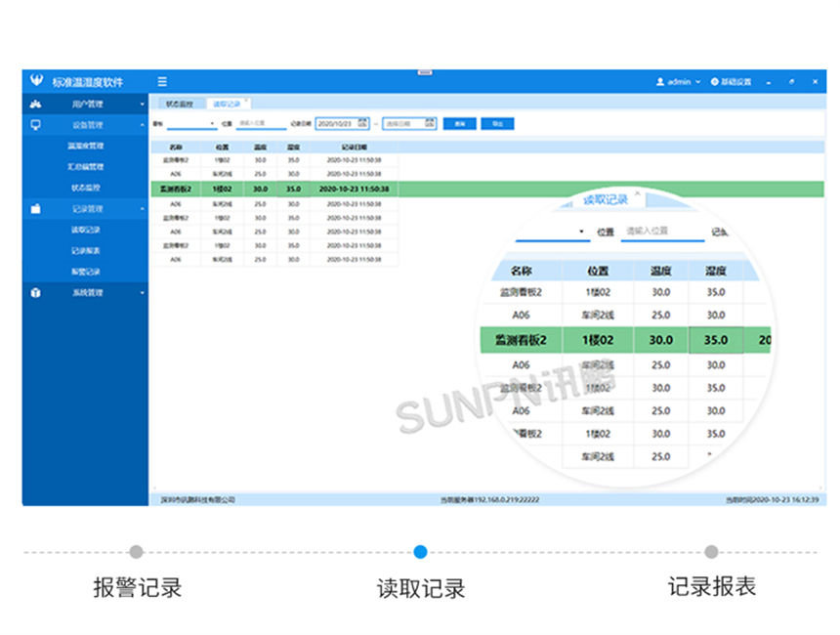Image resolution: width=840 pixels, height=635 pixels.
Task: Select the device management monitor icon
Action: point(37,126)
